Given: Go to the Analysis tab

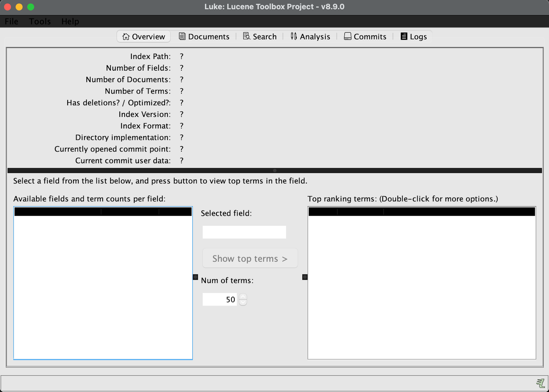Looking at the screenshot, I should pos(310,36).
